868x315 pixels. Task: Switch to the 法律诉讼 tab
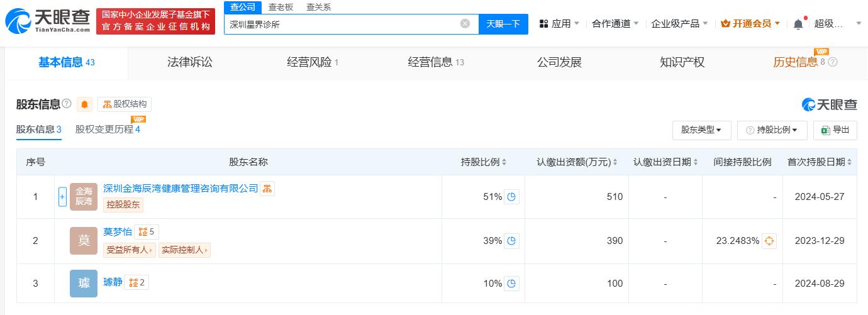[x=190, y=62]
